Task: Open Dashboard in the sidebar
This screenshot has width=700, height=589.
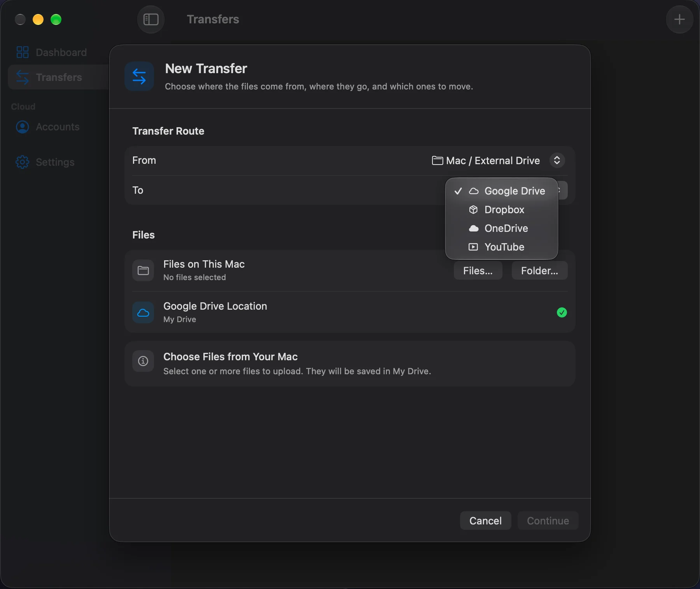Action: (58, 52)
